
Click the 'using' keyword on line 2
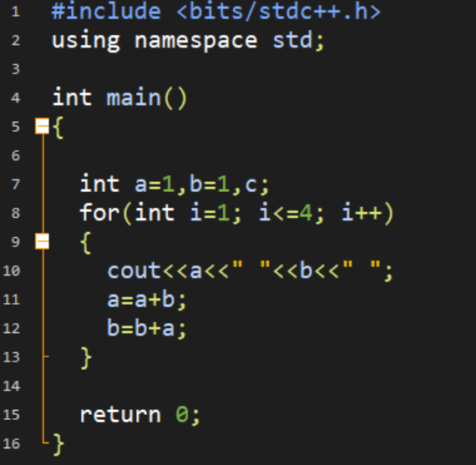pyautogui.click(x=86, y=41)
